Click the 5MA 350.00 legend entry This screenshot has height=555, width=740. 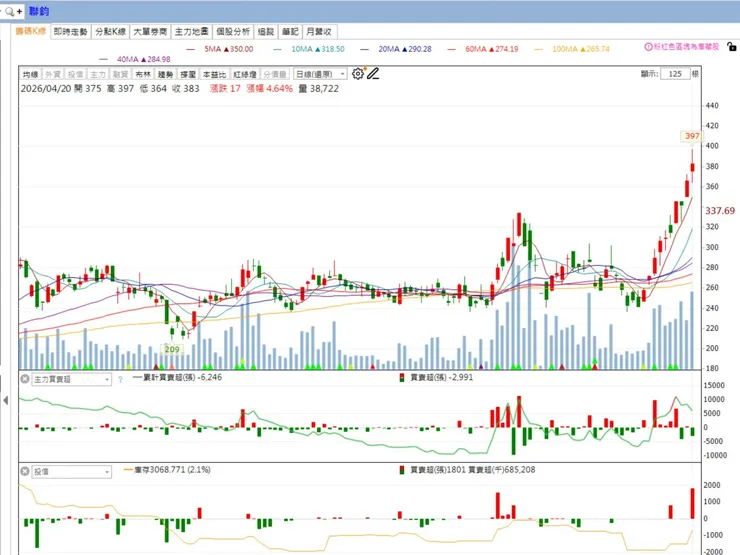(220, 49)
